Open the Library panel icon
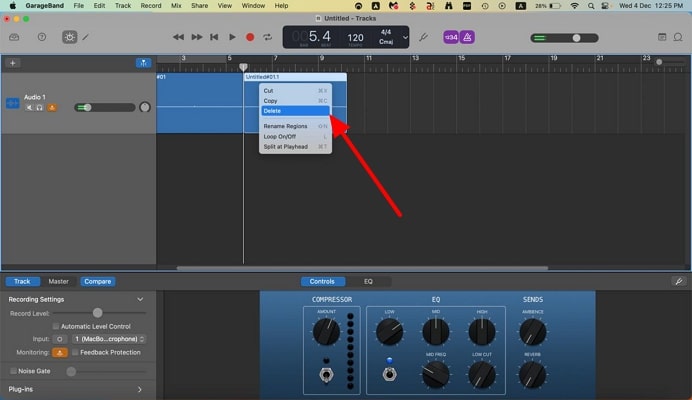Screen dimensions: 692x400 (14, 37)
